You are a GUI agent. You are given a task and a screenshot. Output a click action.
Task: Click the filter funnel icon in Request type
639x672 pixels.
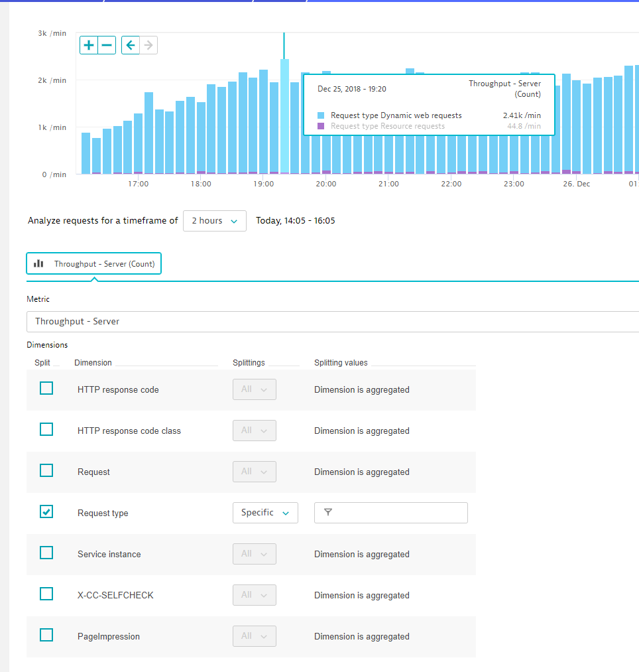click(327, 513)
